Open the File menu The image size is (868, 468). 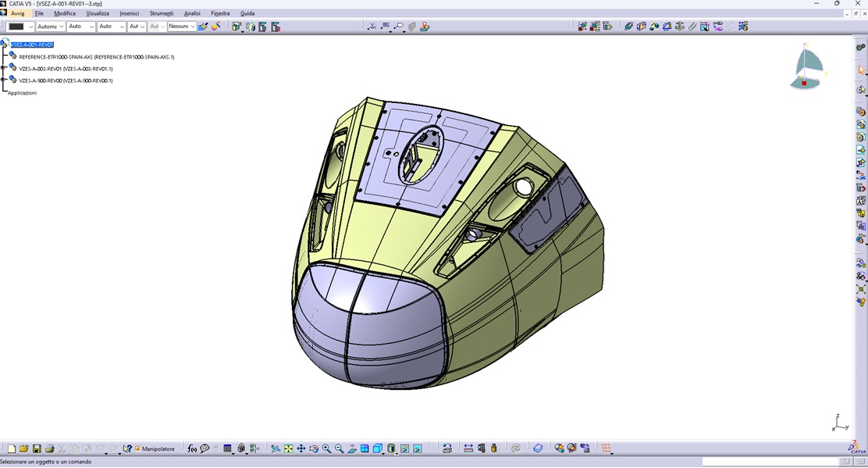tap(39, 13)
